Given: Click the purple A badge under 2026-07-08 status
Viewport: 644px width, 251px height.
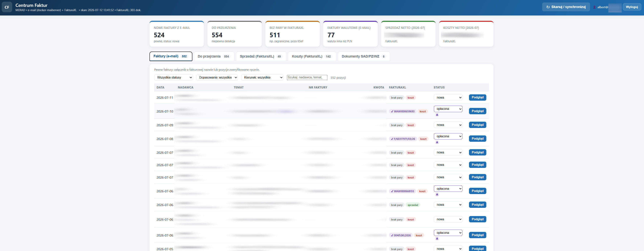Looking at the screenshot, I should [437, 142].
